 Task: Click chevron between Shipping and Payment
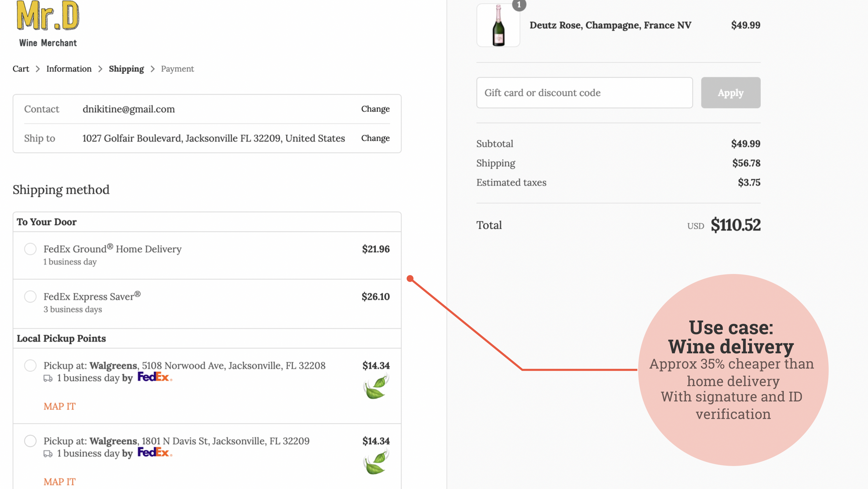click(x=153, y=69)
